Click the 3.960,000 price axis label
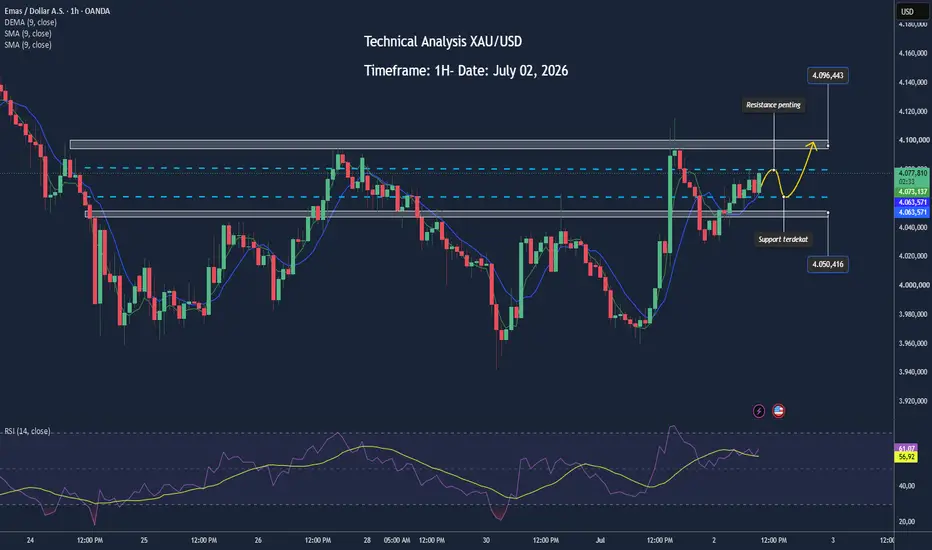The image size is (932, 550). 913,344
